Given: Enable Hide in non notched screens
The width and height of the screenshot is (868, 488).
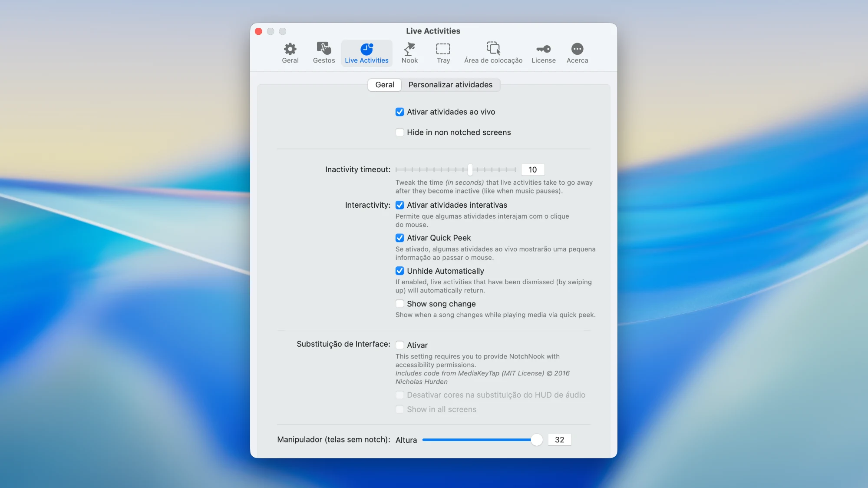Looking at the screenshot, I should click(x=399, y=133).
